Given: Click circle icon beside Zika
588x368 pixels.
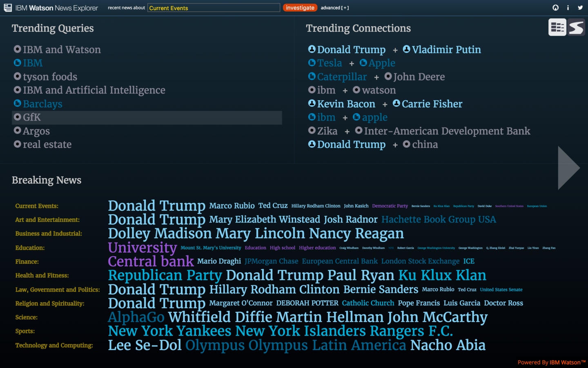Looking at the screenshot, I should click(312, 130).
